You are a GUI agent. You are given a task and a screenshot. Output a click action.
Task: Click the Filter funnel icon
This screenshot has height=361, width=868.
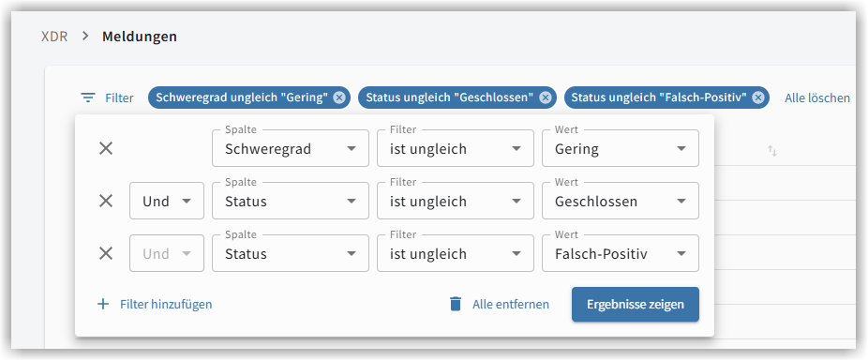tap(87, 98)
